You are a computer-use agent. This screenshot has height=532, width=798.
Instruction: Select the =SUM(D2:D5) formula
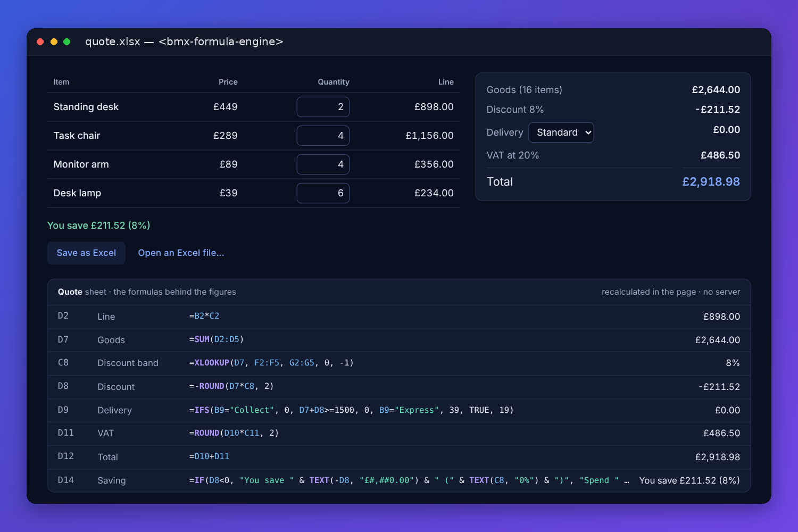217,339
